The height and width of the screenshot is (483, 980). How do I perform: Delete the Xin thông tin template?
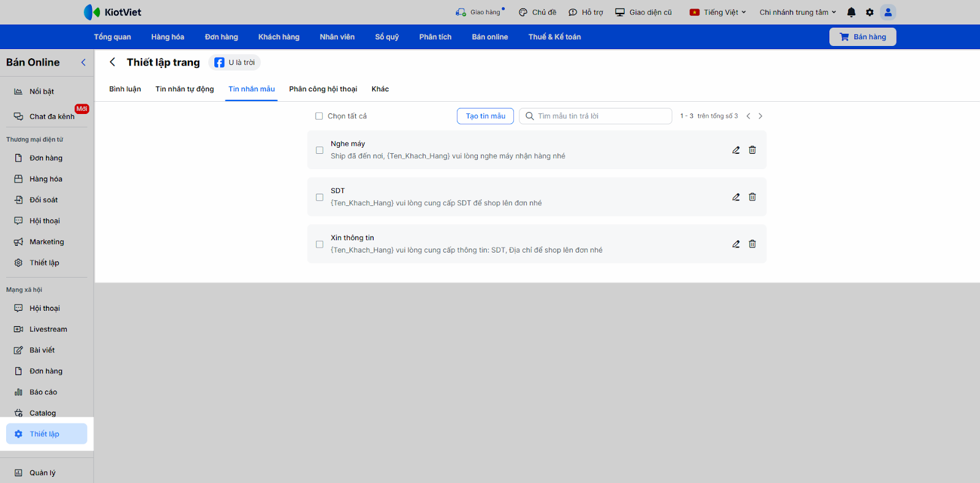point(752,244)
